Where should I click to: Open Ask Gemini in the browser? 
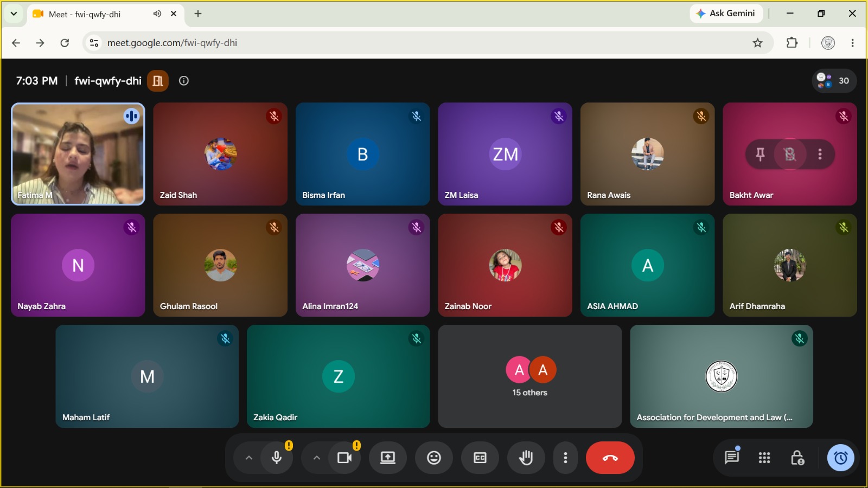tap(726, 14)
